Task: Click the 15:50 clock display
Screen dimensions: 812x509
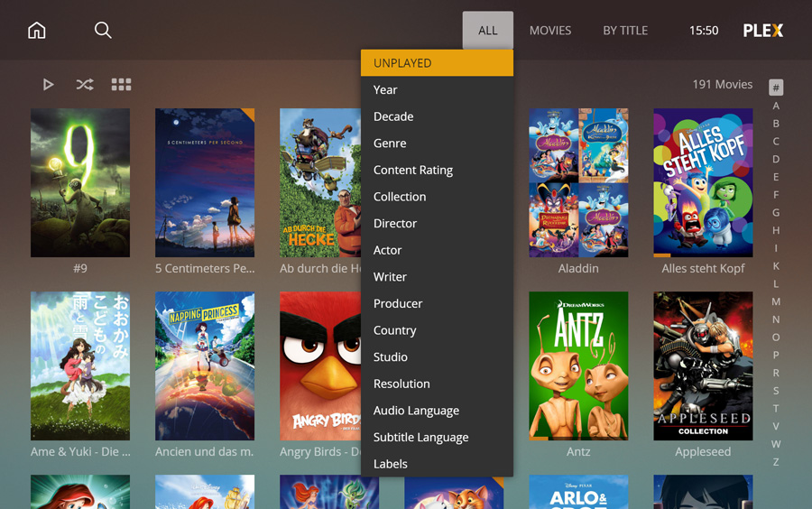Action: click(x=704, y=31)
